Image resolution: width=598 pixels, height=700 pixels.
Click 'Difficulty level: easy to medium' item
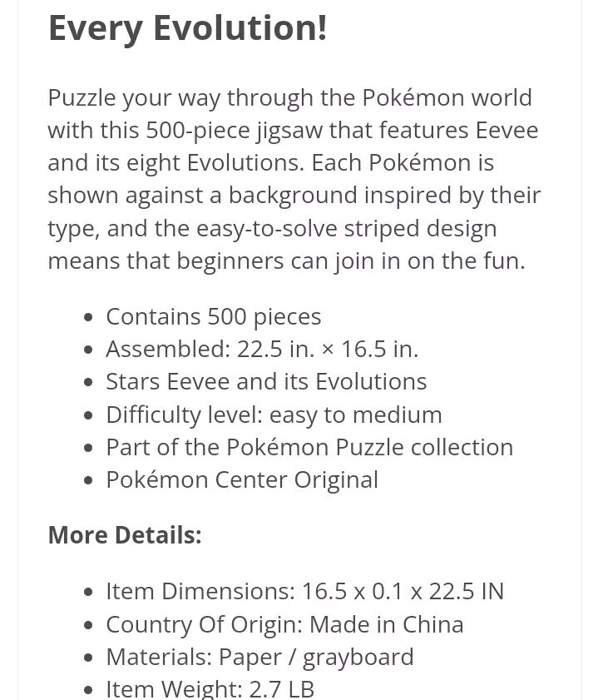(x=274, y=415)
